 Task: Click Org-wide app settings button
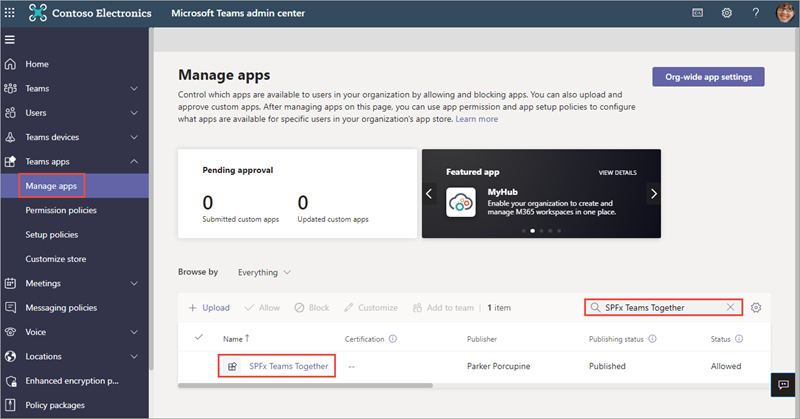tap(708, 77)
